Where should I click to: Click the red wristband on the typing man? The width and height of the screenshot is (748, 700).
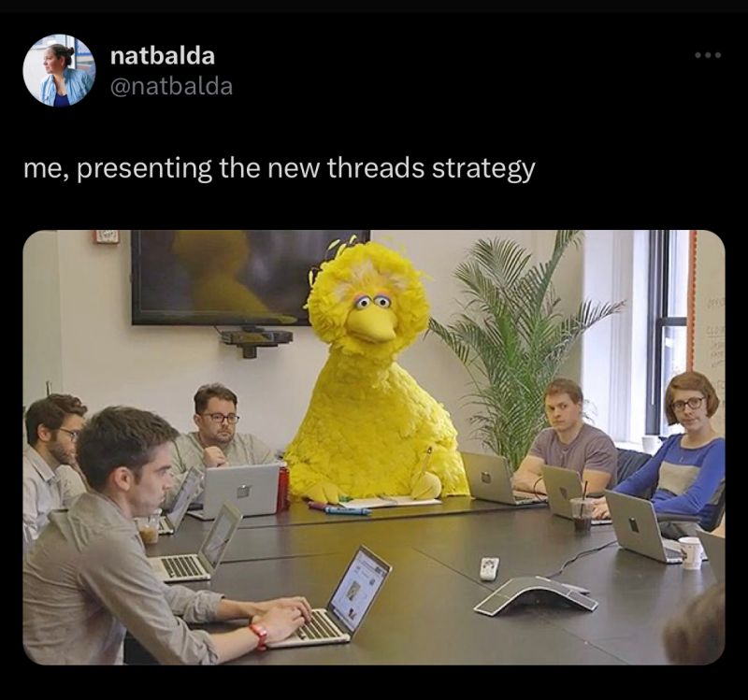point(259,635)
